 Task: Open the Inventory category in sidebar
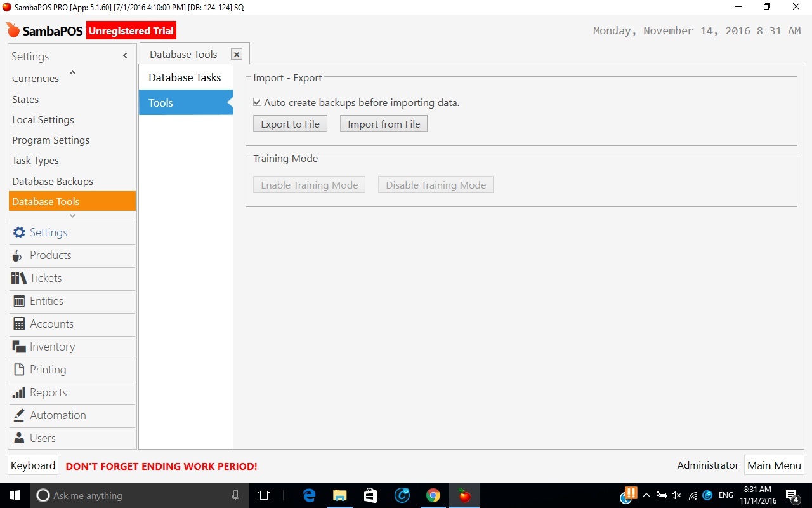pyautogui.click(x=72, y=347)
